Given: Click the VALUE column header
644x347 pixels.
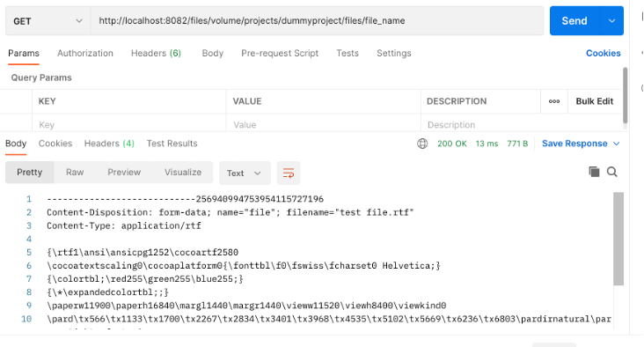Looking at the screenshot, I should (x=247, y=101).
